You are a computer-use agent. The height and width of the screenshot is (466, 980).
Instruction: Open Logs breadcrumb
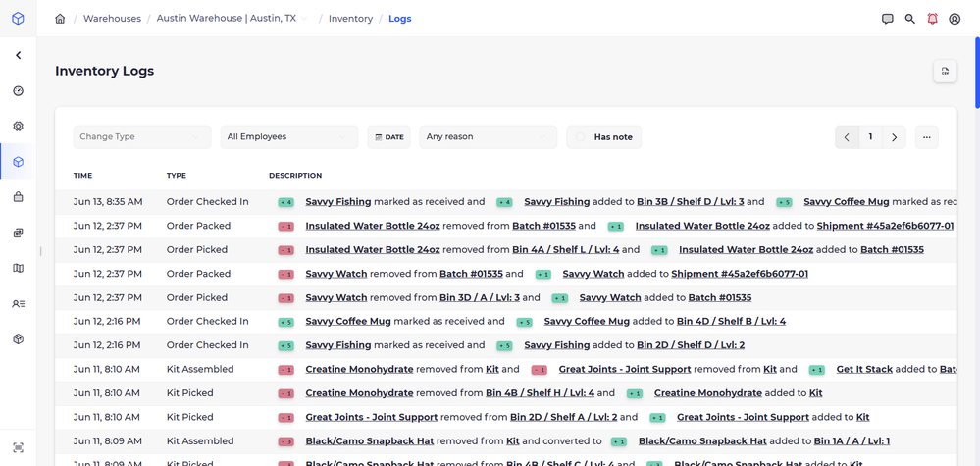coord(400,18)
